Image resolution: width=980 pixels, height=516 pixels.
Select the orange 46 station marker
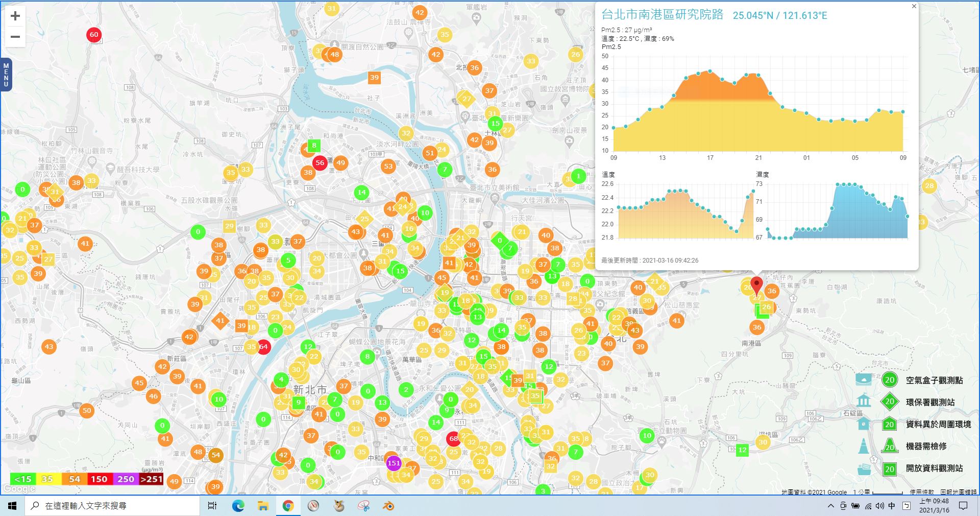(153, 396)
